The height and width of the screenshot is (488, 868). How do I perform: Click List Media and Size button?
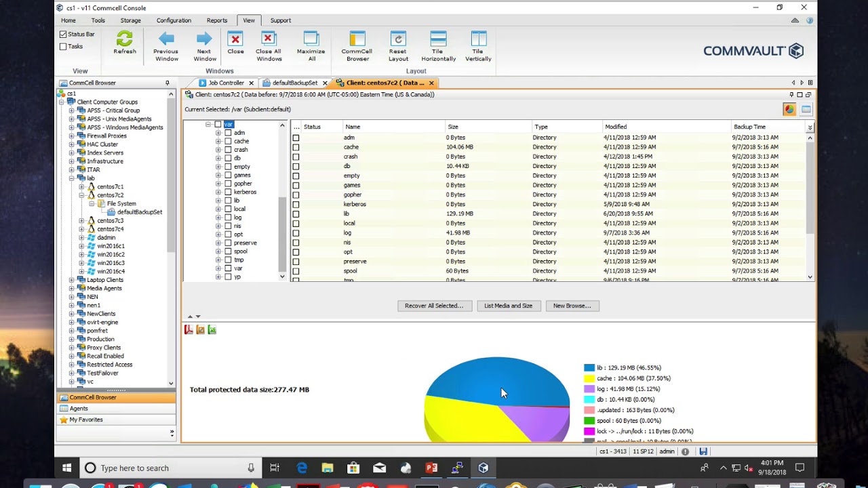508,306
